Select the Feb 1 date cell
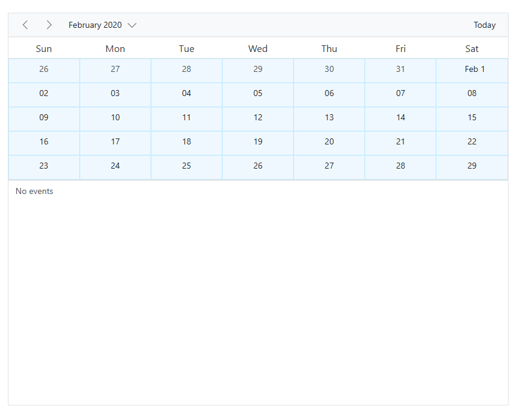This screenshot has width=517, height=420. point(472,71)
